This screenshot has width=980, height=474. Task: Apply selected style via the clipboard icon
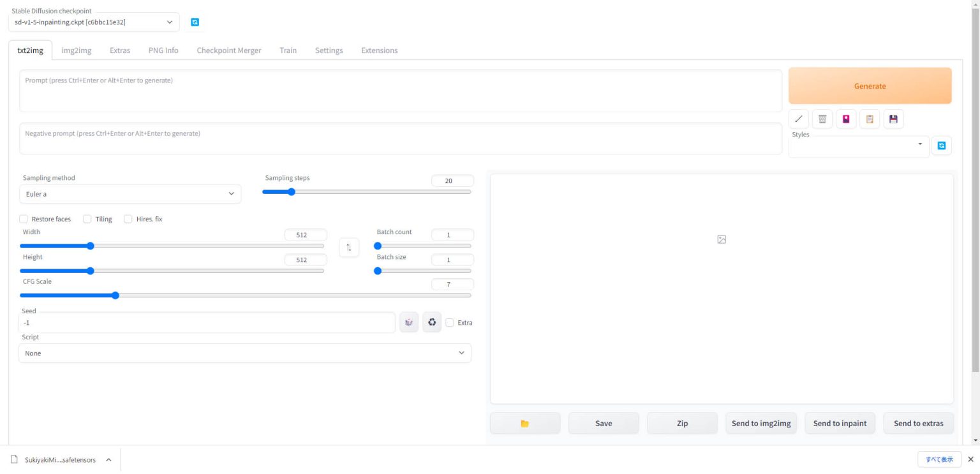coord(869,119)
